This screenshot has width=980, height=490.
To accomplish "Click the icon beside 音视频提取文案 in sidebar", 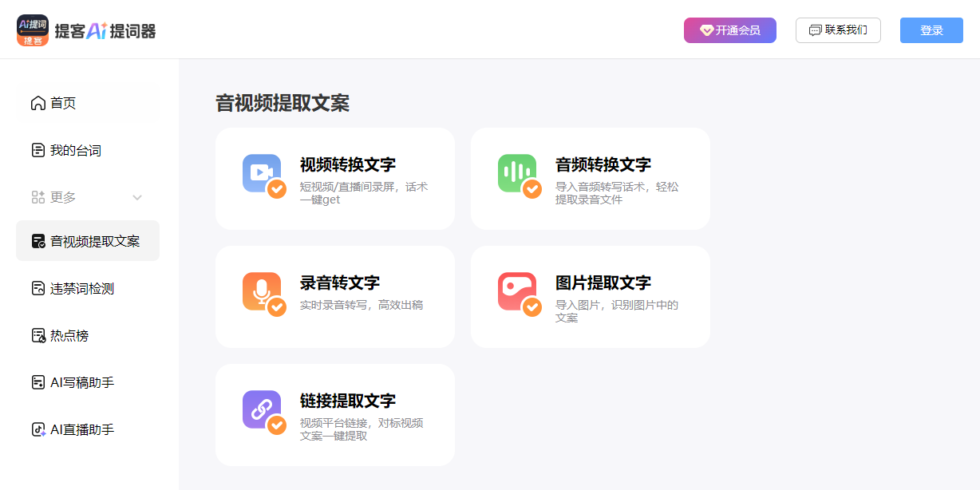I will click(38, 241).
